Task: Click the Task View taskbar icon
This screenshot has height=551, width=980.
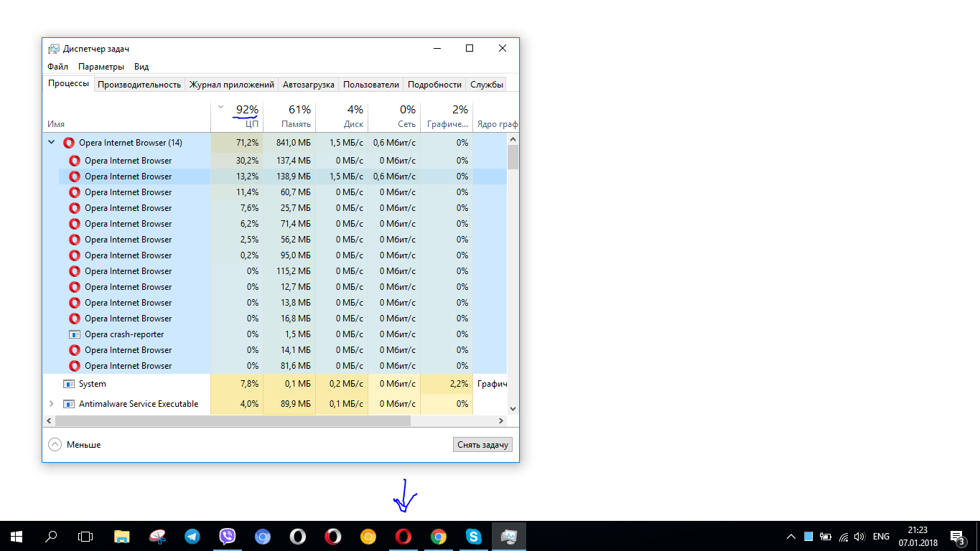Action: point(85,536)
